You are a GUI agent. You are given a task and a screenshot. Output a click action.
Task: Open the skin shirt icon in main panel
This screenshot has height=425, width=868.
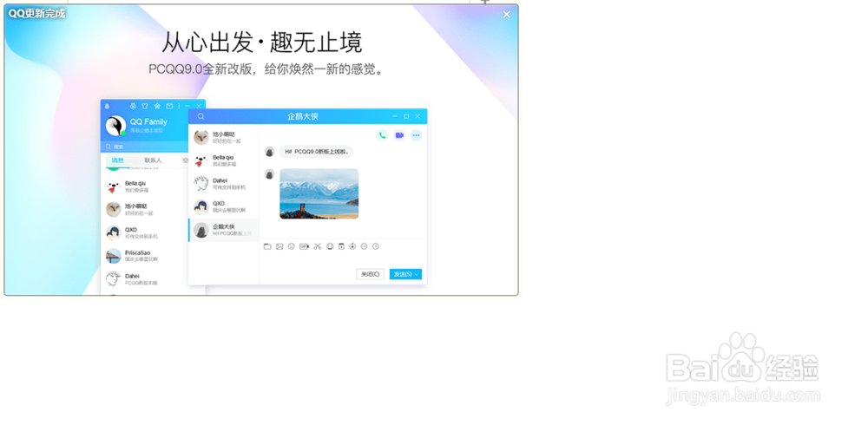click(145, 106)
